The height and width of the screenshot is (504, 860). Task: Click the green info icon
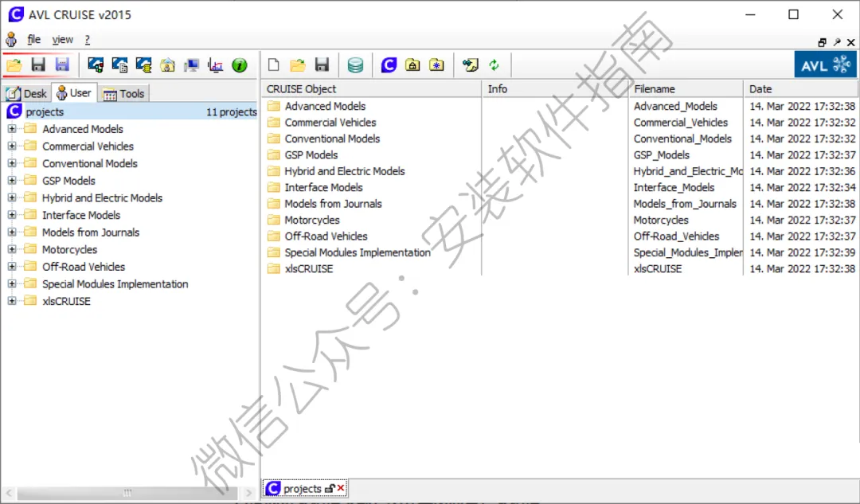(240, 65)
